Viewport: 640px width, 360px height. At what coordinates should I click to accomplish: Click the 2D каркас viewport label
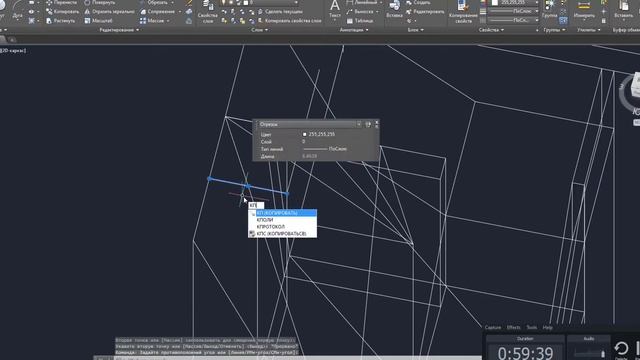[x=13, y=50]
